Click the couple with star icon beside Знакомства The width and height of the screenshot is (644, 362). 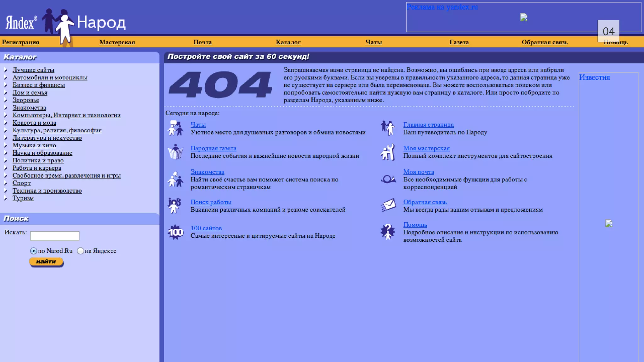175,179
